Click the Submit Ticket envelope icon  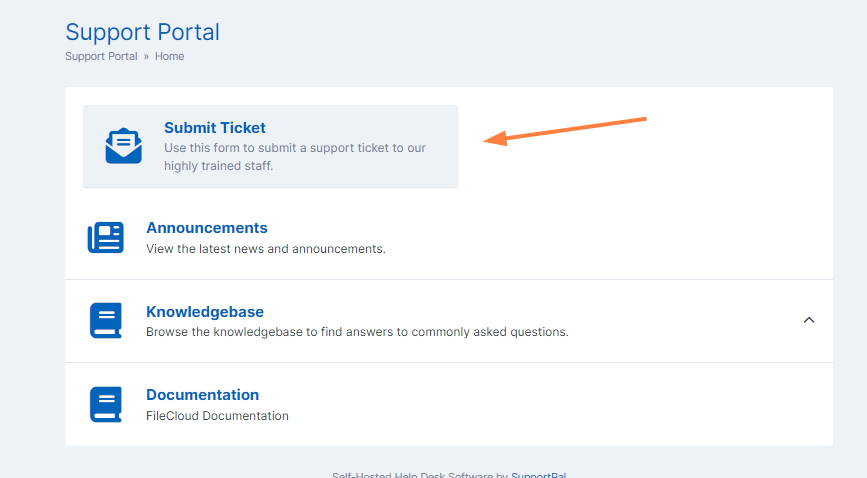[x=124, y=146]
